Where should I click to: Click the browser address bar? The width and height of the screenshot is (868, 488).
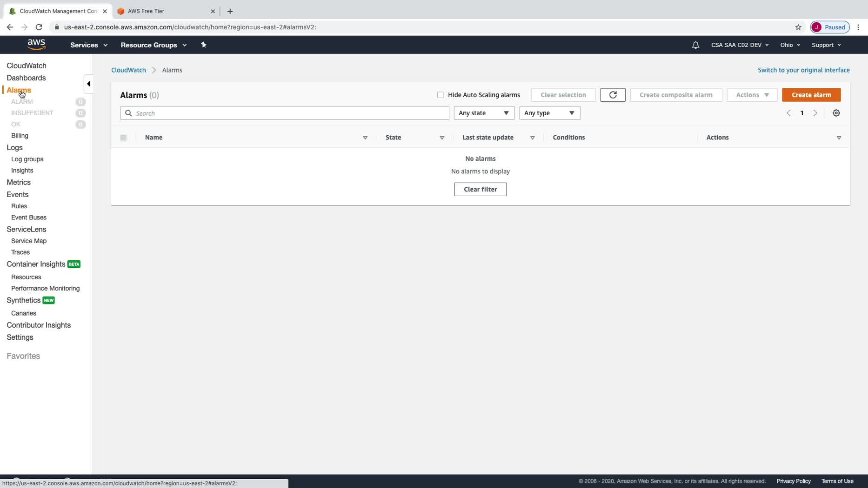[x=419, y=27]
